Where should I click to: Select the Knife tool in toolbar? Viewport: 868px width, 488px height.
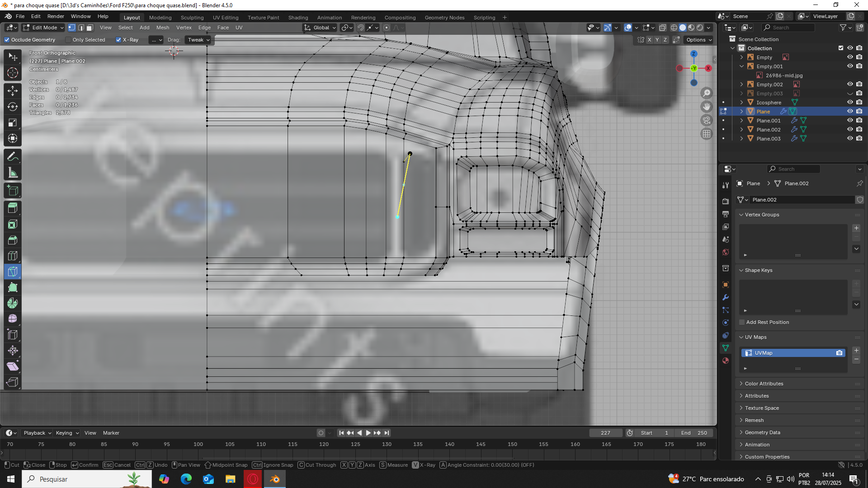pyautogui.click(x=13, y=272)
